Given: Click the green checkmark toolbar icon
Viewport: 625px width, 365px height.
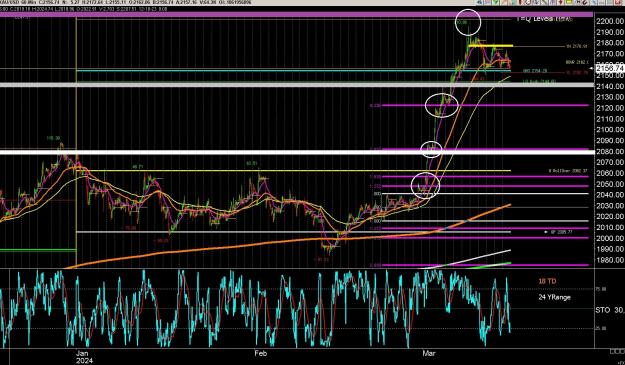Looking at the screenshot, I should [495, 2].
